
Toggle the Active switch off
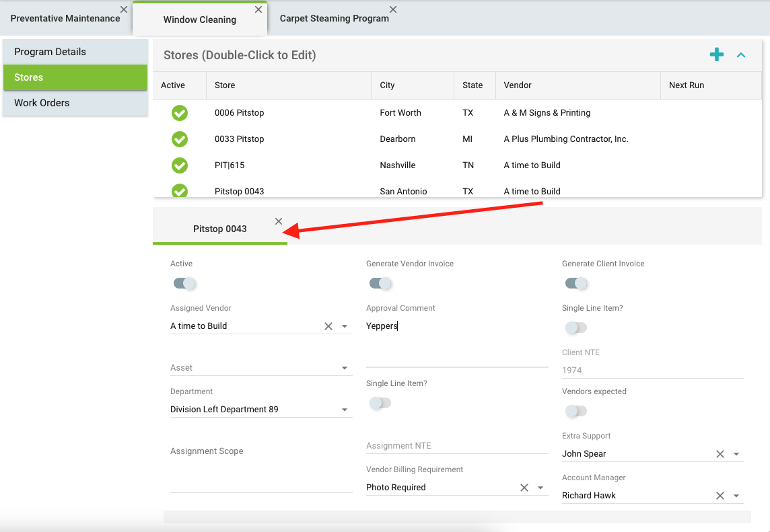click(x=184, y=283)
